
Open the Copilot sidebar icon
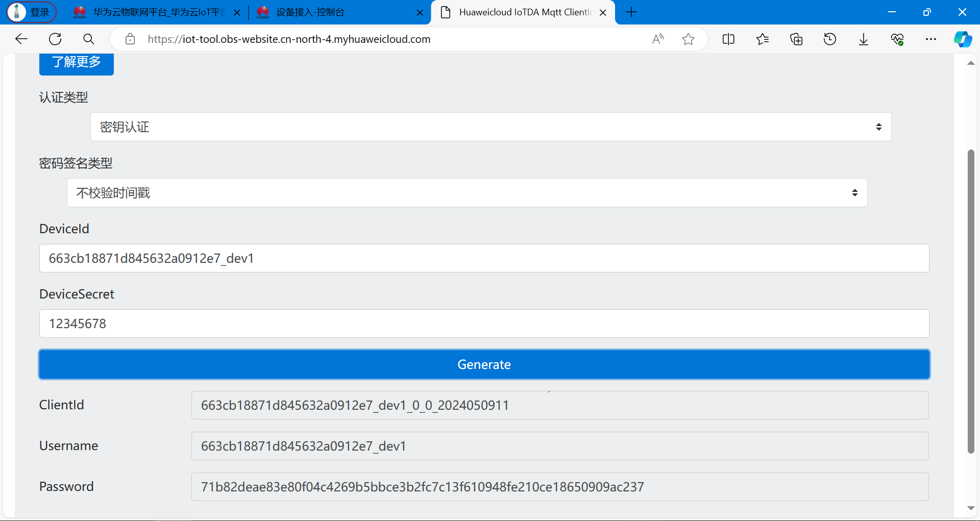click(x=963, y=39)
